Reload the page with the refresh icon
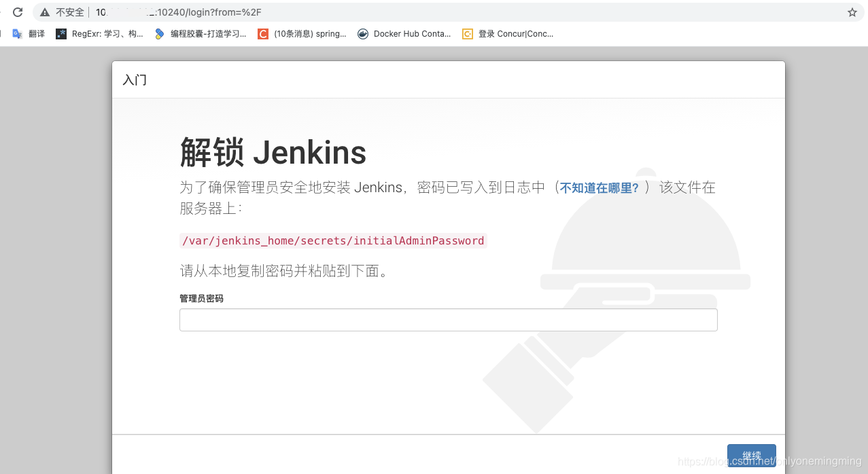 (x=18, y=12)
